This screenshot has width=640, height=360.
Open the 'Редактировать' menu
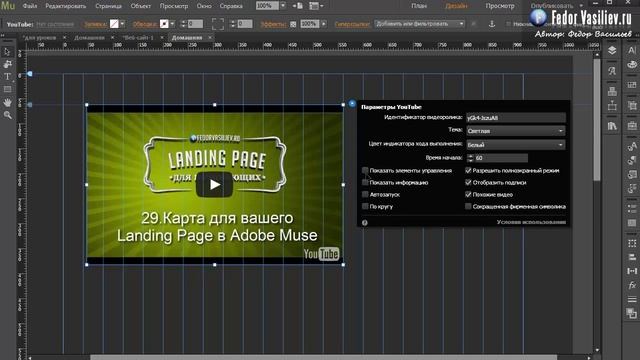(66, 6)
